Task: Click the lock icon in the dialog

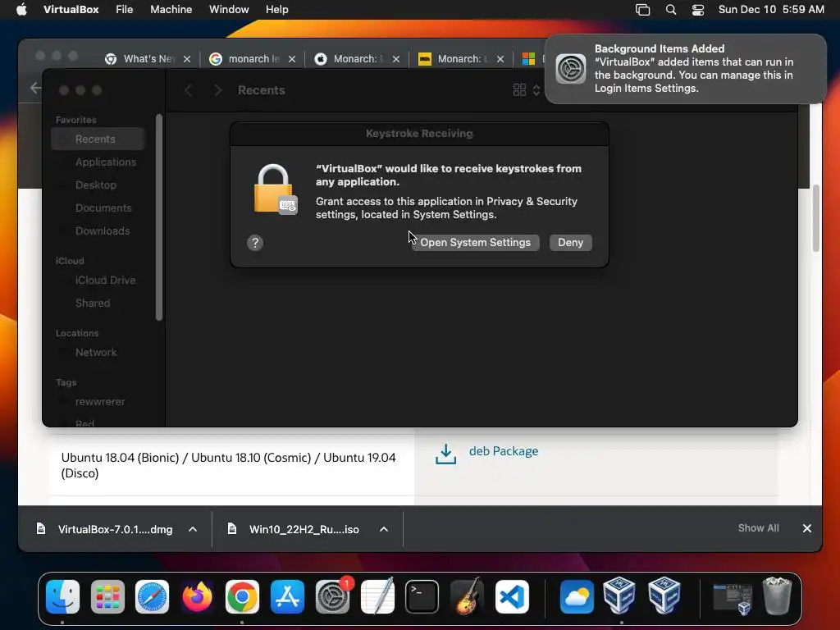Action: click(x=275, y=189)
